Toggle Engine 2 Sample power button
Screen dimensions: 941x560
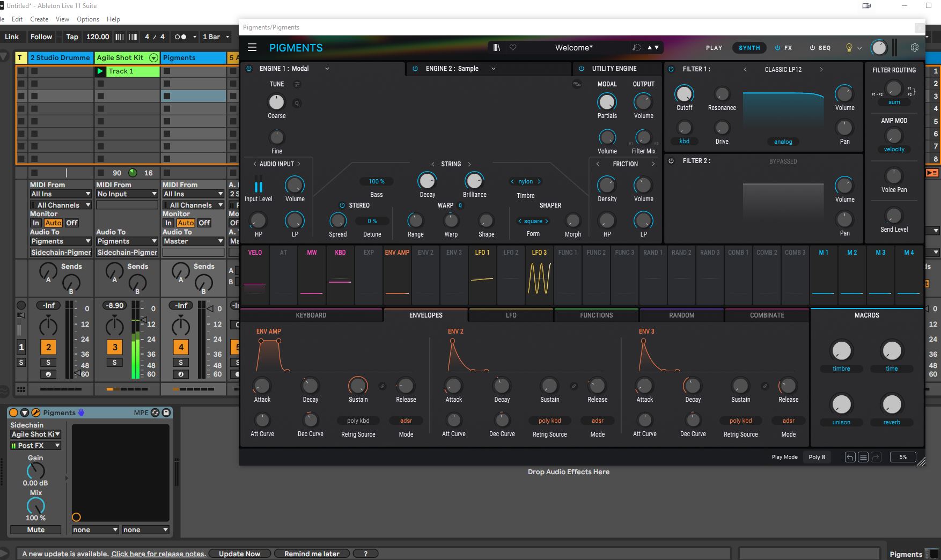(x=415, y=69)
